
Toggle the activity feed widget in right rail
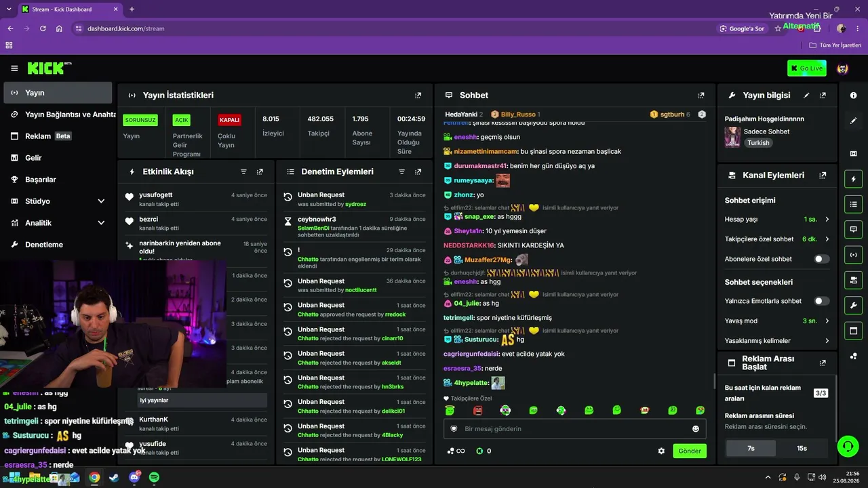tap(853, 179)
